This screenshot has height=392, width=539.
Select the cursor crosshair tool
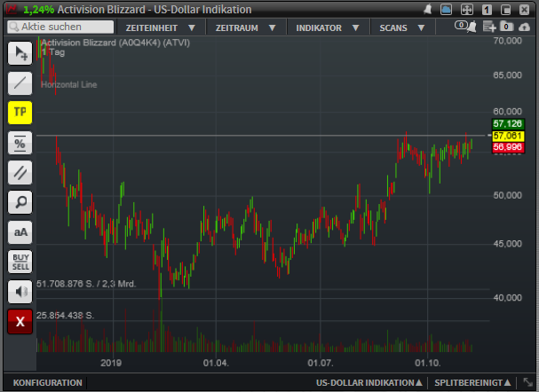pyautogui.click(x=20, y=53)
